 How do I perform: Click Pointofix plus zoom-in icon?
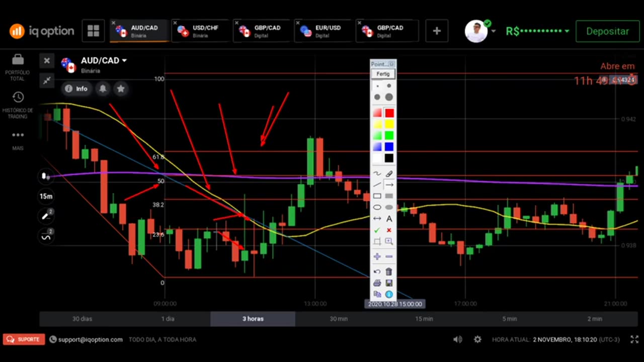[x=377, y=256]
